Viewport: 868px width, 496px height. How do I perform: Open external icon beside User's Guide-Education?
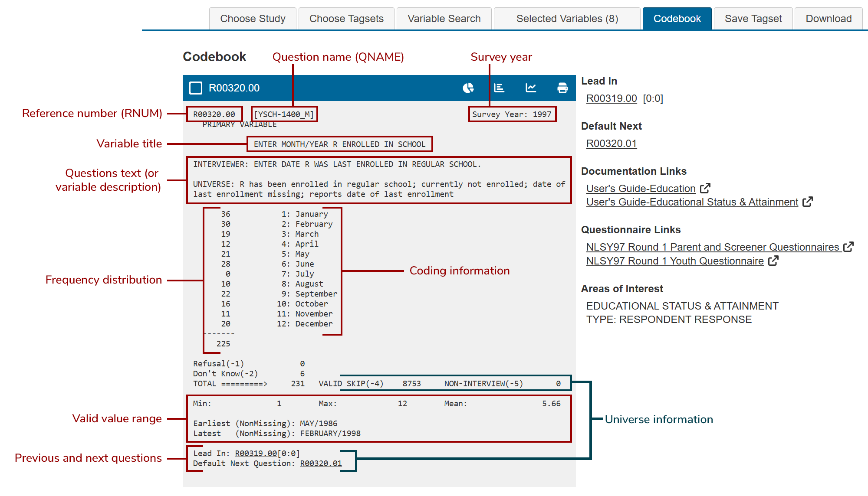click(705, 188)
